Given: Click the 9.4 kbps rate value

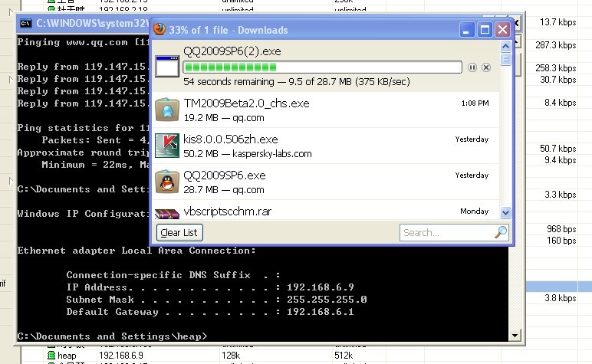Looking at the screenshot, I should (561, 160).
